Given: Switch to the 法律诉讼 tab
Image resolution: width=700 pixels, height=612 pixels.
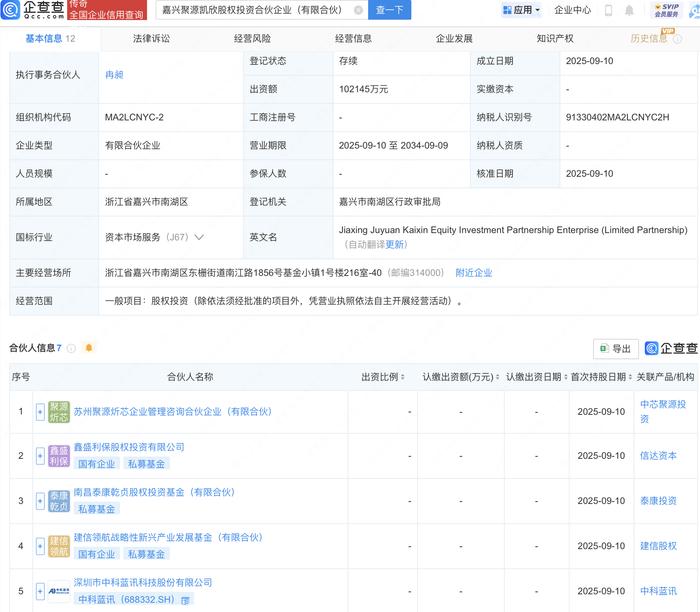Looking at the screenshot, I should (151, 39).
